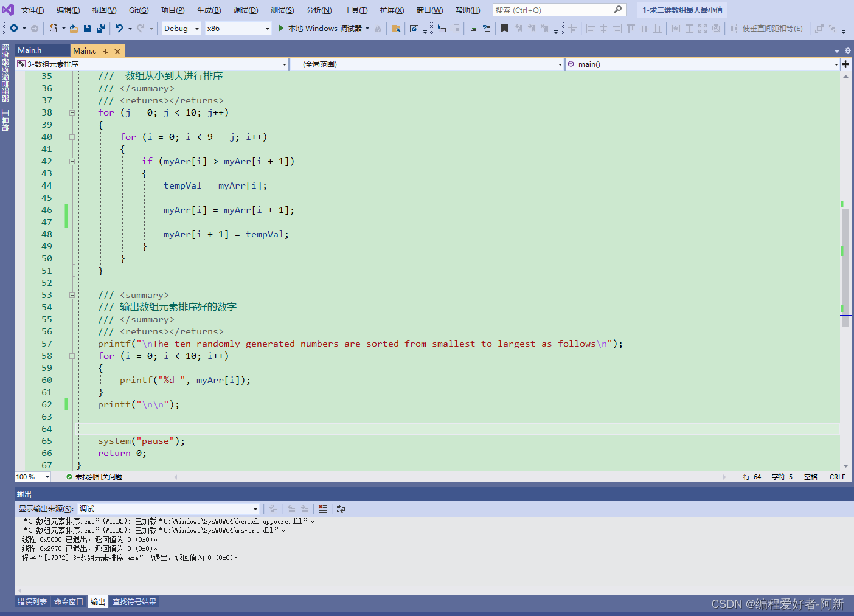Click the editor vertical scrollbar thumb
The height and width of the screenshot is (616, 854).
point(845,268)
